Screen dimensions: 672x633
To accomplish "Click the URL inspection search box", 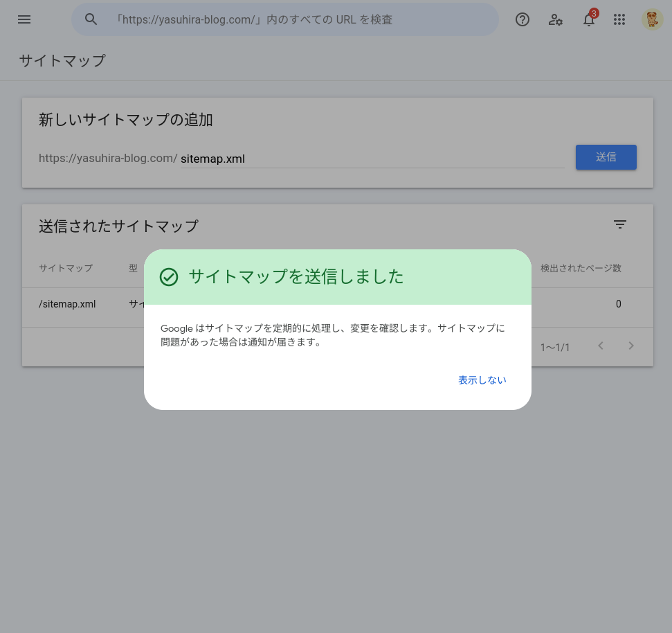I will click(x=298, y=19).
